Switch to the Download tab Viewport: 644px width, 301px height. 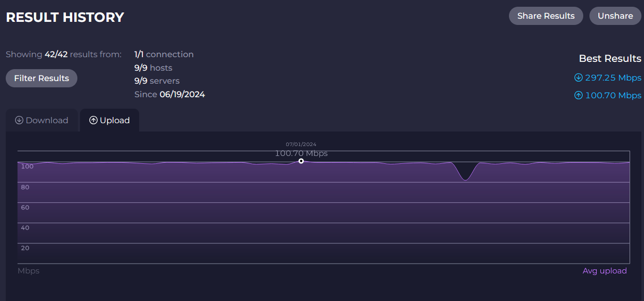click(42, 120)
